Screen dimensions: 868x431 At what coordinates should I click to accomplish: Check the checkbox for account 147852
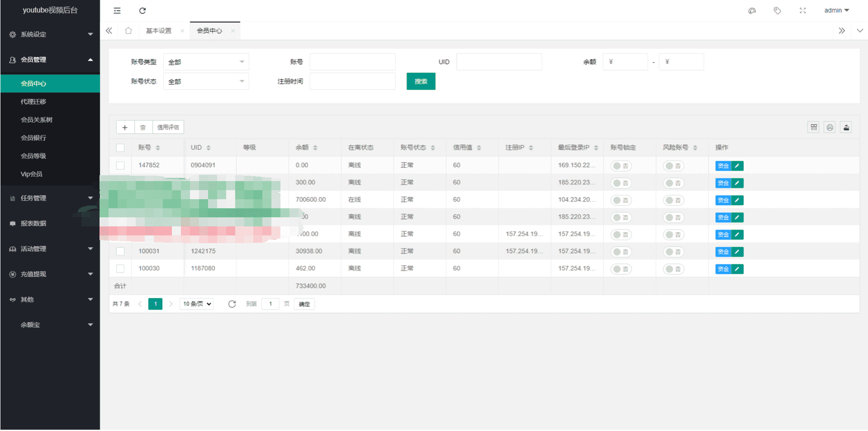[x=120, y=165]
